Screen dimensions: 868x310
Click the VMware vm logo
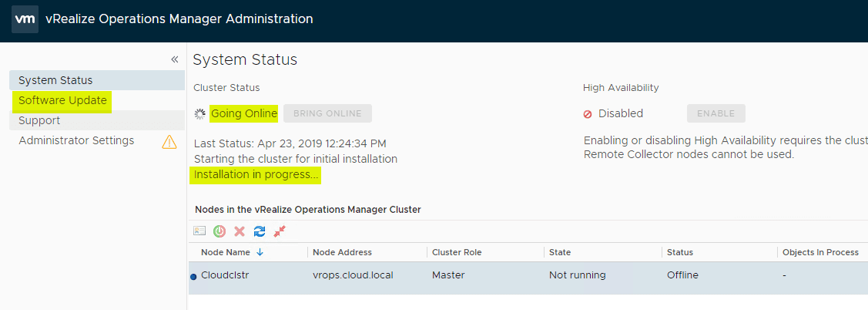[x=25, y=19]
